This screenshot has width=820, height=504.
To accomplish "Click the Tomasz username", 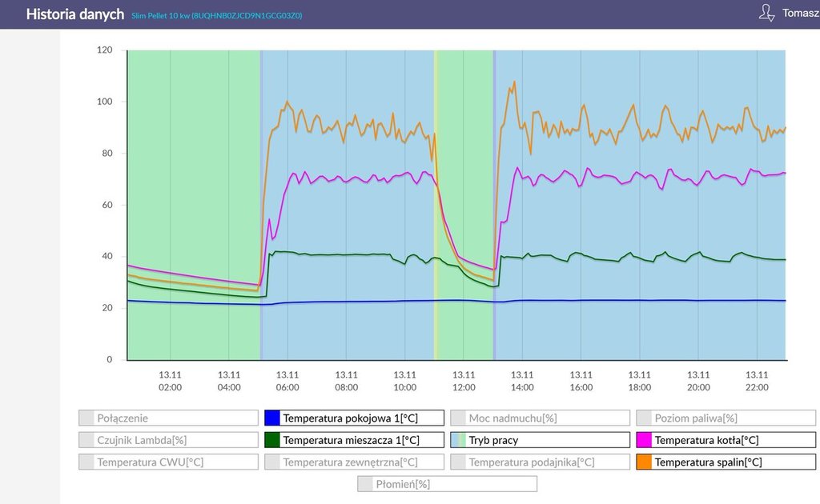I will [x=800, y=14].
